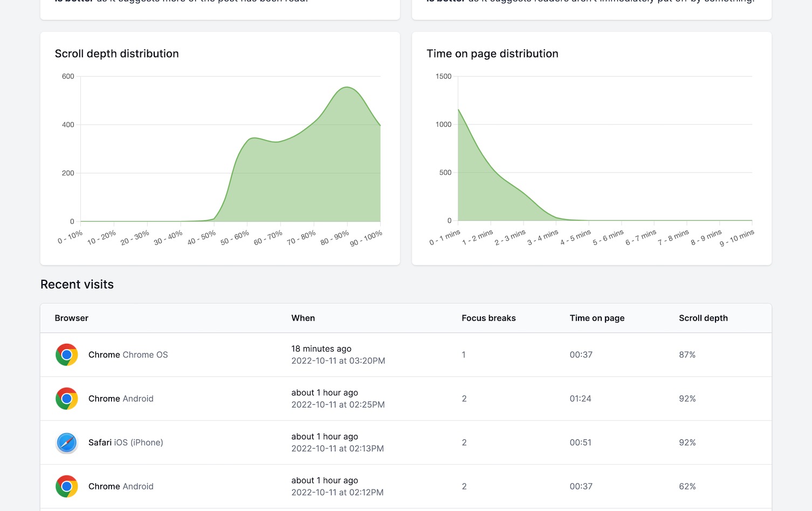Image resolution: width=812 pixels, height=511 pixels.
Task: Select the When column header
Action: [303, 318]
